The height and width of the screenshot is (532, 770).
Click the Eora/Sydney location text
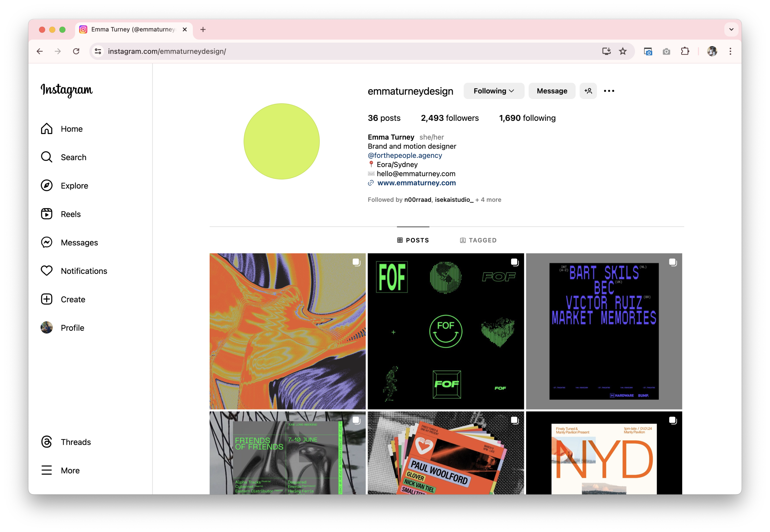coord(397,165)
